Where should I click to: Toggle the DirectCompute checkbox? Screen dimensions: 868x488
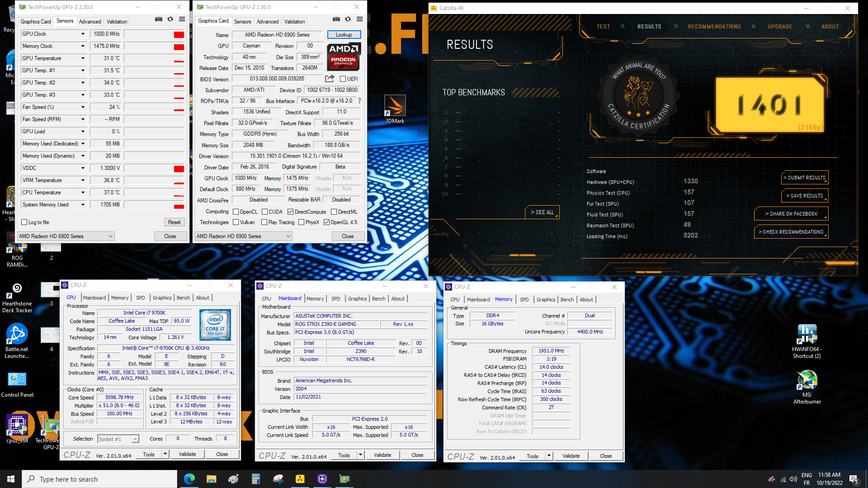pos(290,211)
